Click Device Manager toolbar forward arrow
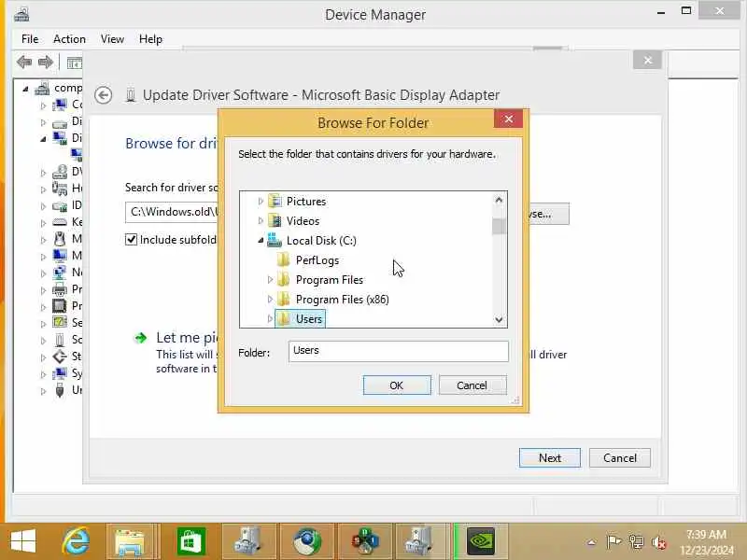 coord(45,62)
